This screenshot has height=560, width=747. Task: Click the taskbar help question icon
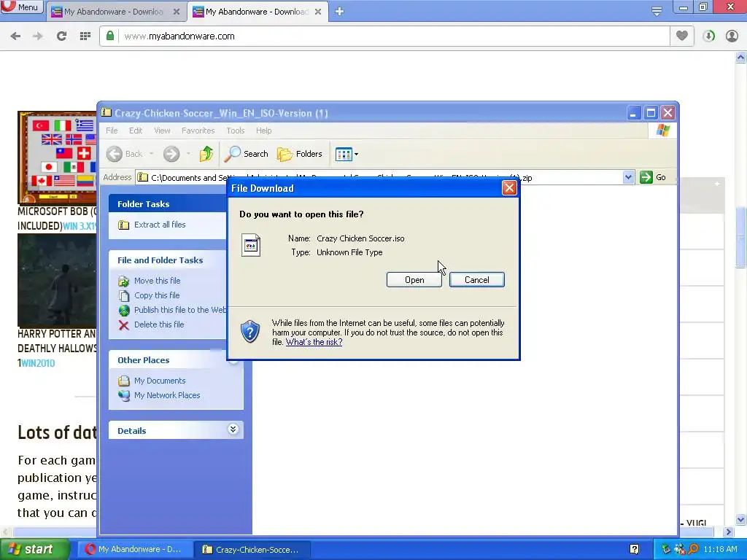(634, 549)
